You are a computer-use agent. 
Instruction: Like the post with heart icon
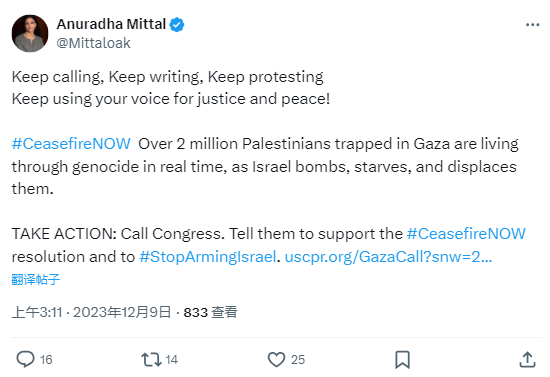pos(276,359)
